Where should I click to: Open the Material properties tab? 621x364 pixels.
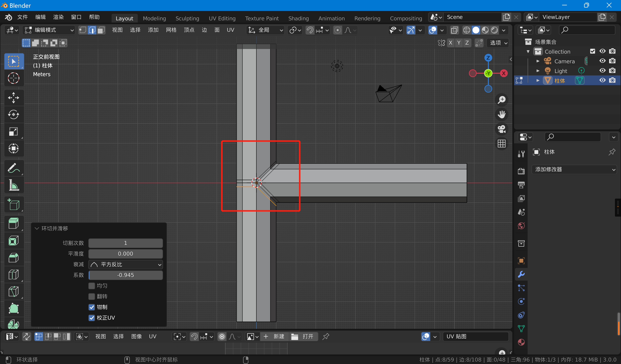tap(521, 342)
